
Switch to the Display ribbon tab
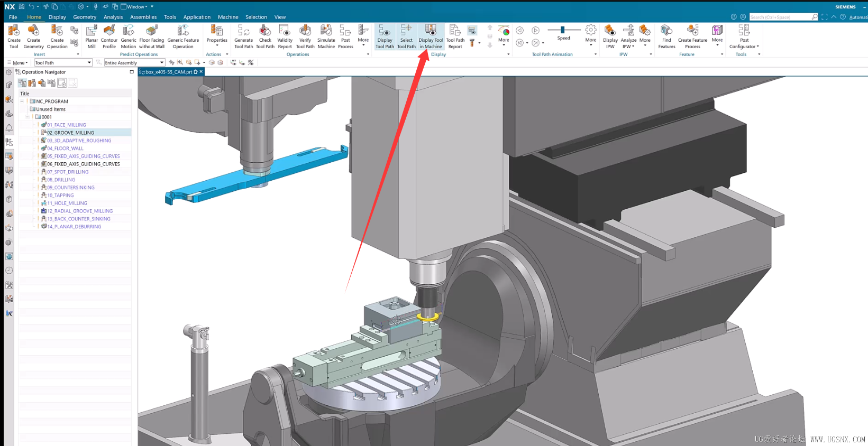pos(57,17)
